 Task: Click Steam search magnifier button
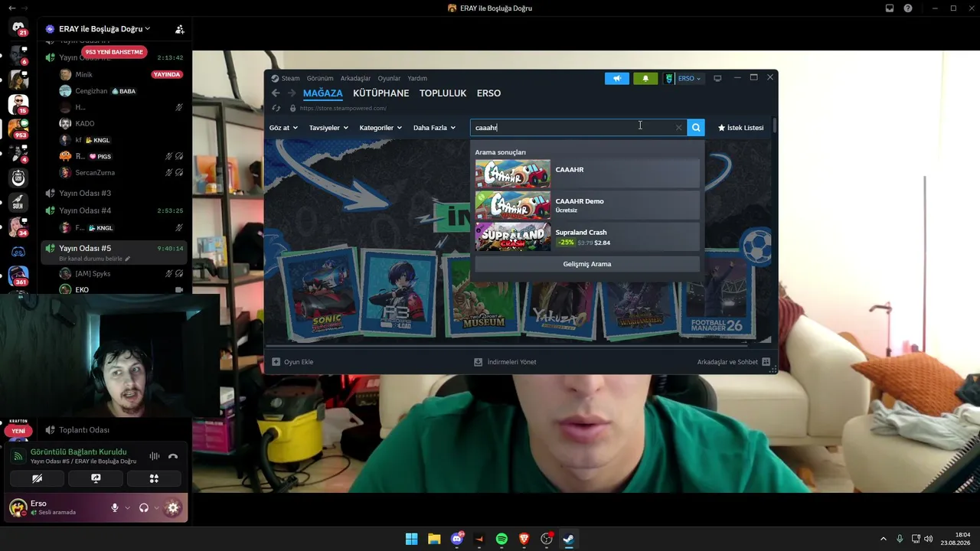tap(696, 128)
